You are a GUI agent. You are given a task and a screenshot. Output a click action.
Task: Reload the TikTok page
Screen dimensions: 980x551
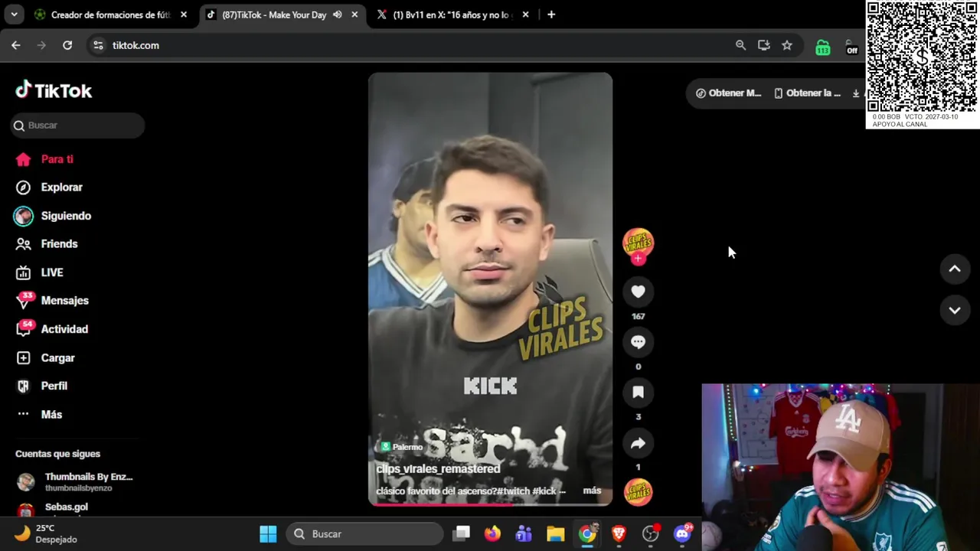(67, 45)
